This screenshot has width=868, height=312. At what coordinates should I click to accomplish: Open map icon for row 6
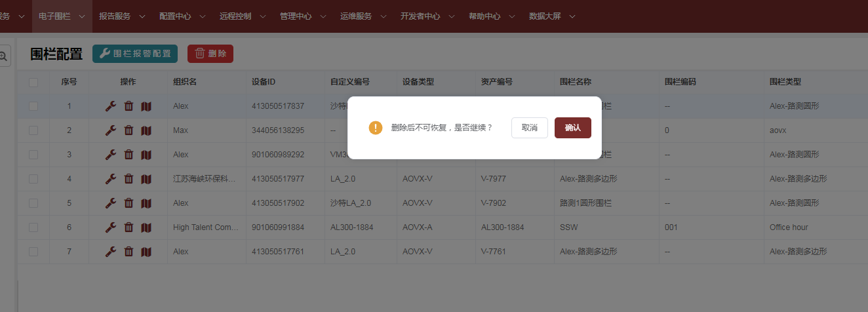click(x=146, y=227)
